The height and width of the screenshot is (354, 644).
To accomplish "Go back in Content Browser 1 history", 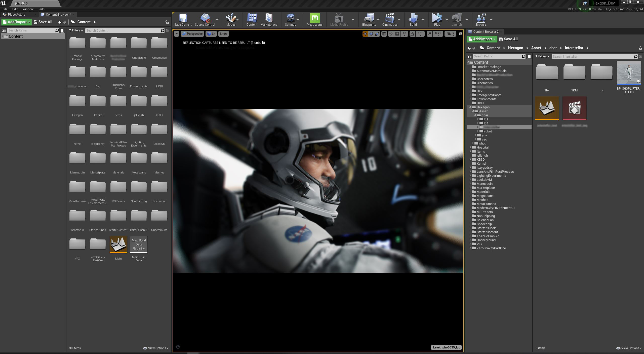I will pyautogui.click(x=60, y=22).
